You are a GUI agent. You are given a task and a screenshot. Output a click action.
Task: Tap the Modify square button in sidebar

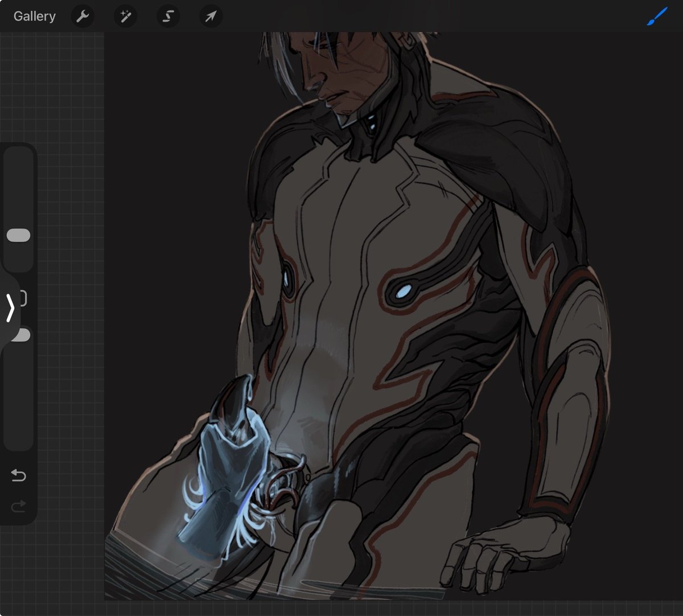tap(23, 298)
